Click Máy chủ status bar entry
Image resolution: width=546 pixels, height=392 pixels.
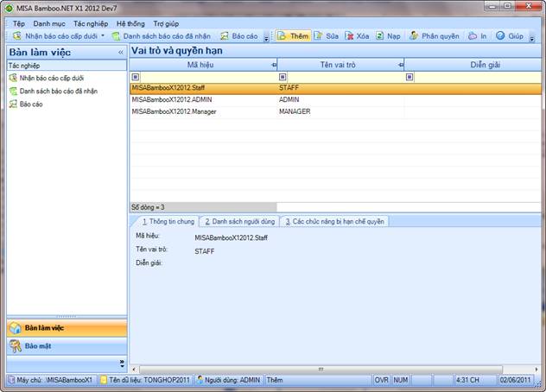pyautogui.click(x=51, y=380)
